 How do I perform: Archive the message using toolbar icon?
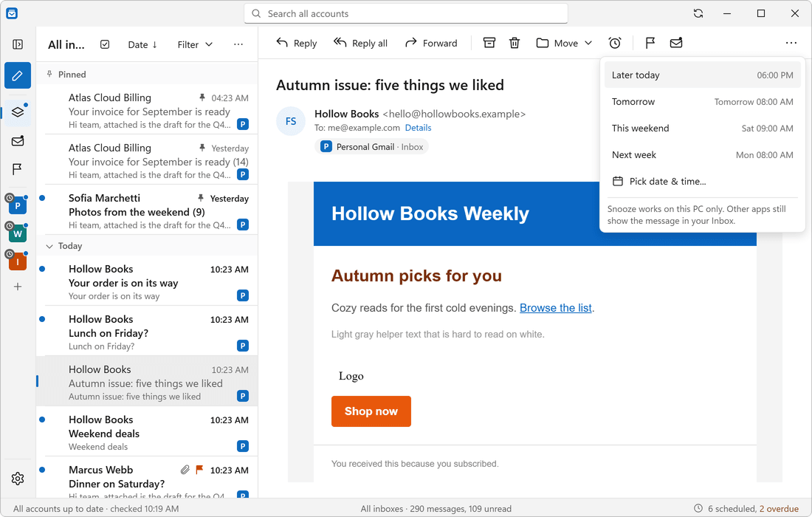[x=489, y=43]
